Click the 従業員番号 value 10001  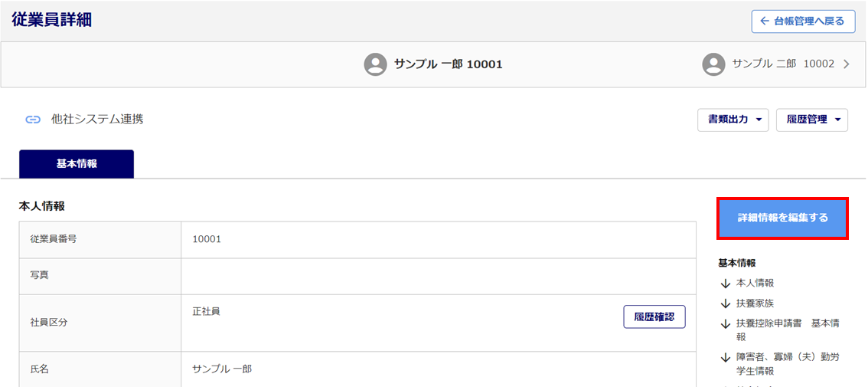(x=207, y=239)
